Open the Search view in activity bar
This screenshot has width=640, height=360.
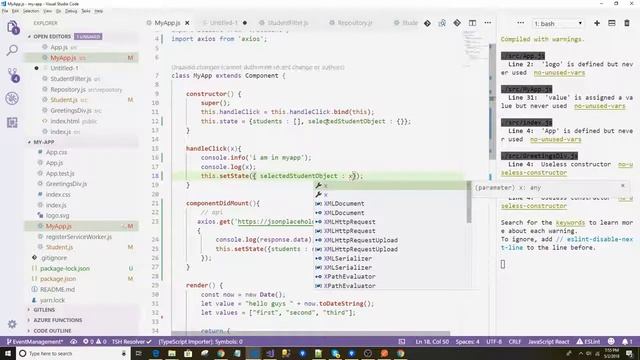pos(12,50)
